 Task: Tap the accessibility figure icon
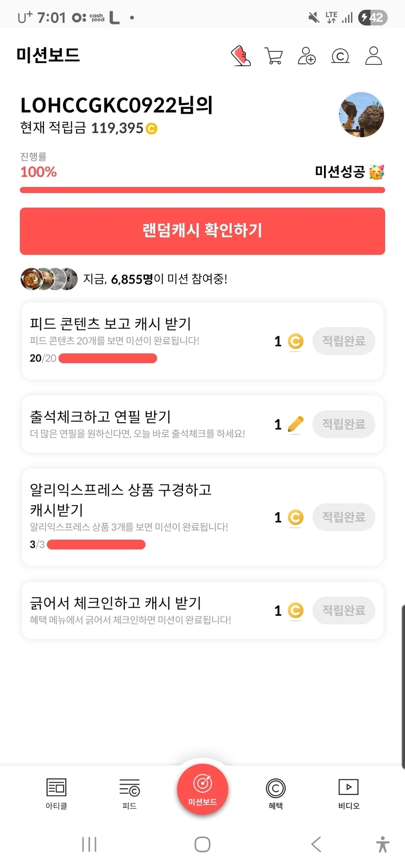[383, 844]
